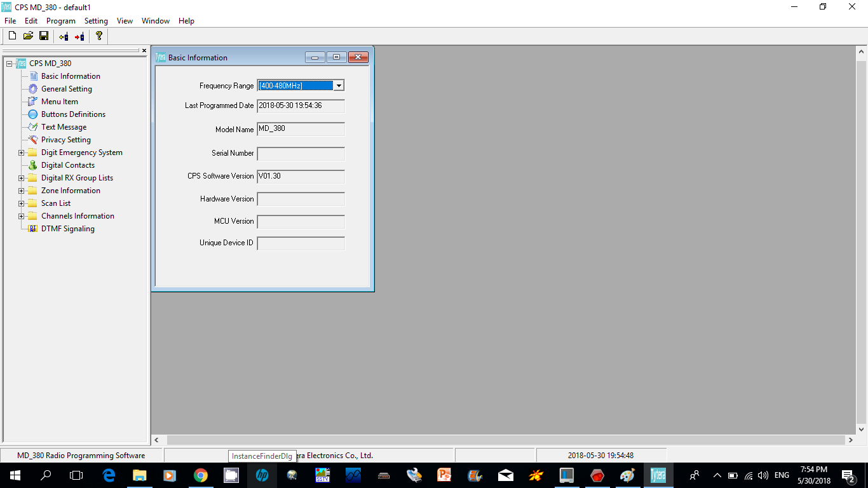Click the MD_380 Radio Programming Software status text
The image size is (868, 488).
coord(81,456)
